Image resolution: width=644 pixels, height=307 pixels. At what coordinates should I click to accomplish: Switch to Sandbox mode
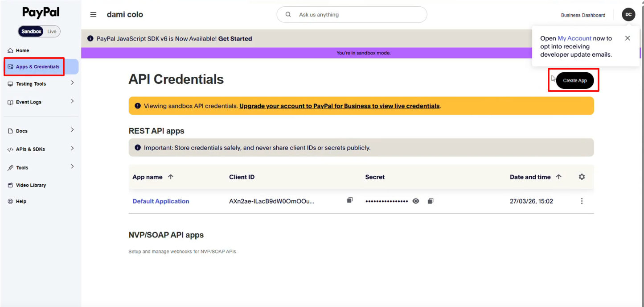32,31
